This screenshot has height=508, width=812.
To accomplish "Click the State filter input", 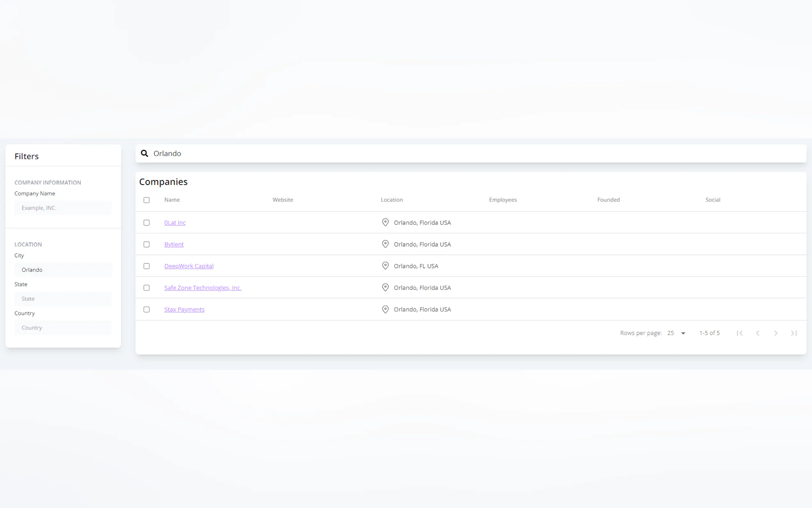I will tap(63, 299).
